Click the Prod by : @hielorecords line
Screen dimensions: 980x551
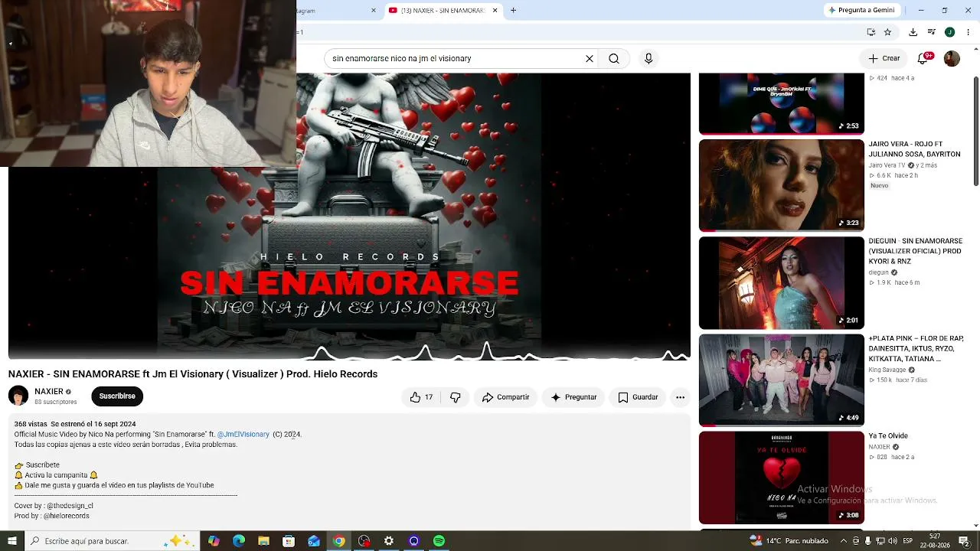(x=51, y=516)
